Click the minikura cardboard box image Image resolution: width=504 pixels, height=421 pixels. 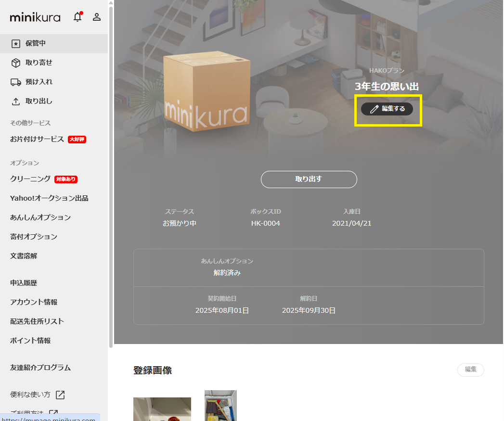[207, 92]
